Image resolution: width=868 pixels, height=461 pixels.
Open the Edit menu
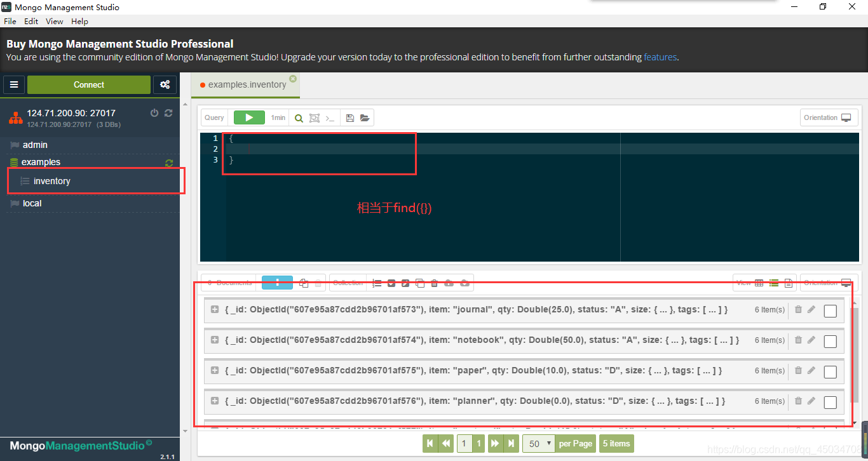point(31,21)
